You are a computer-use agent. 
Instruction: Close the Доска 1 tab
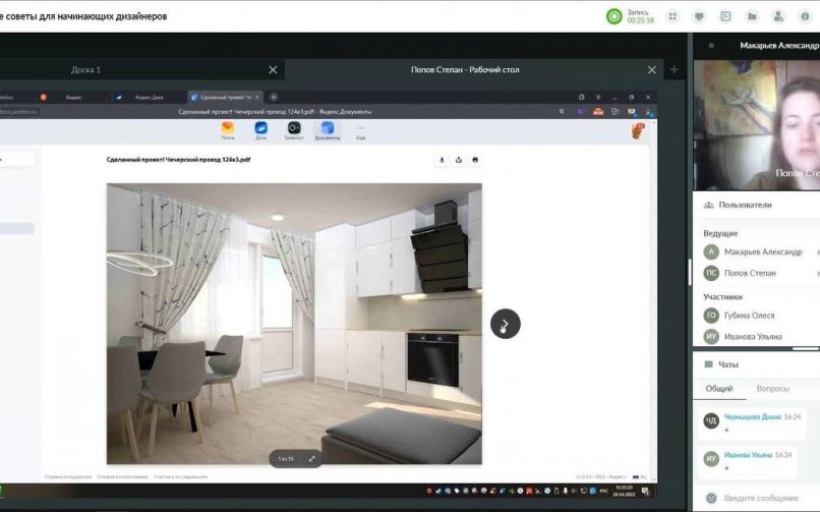[x=273, y=70]
